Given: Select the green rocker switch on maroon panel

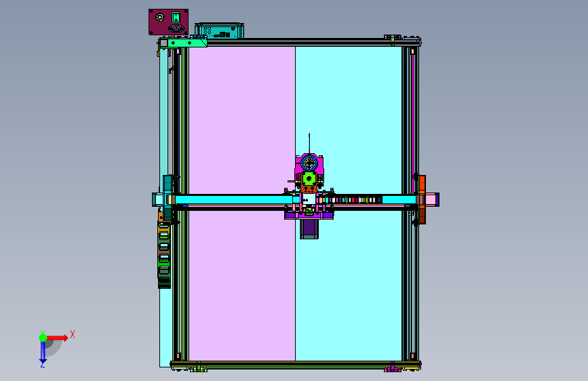Looking at the screenshot, I should point(176,17).
